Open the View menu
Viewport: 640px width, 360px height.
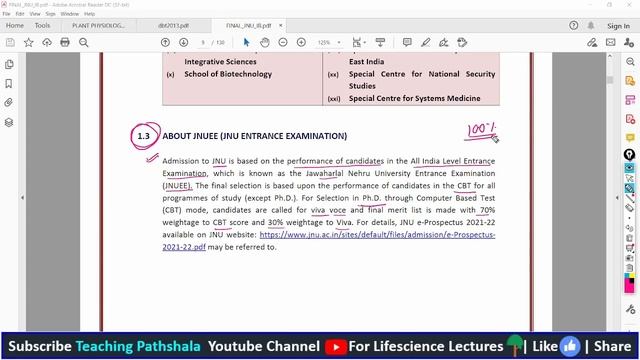pos(35,14)
